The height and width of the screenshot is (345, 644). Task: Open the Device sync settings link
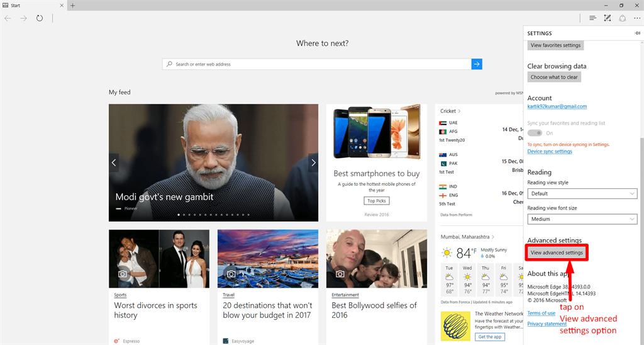(x=550, y=151)
